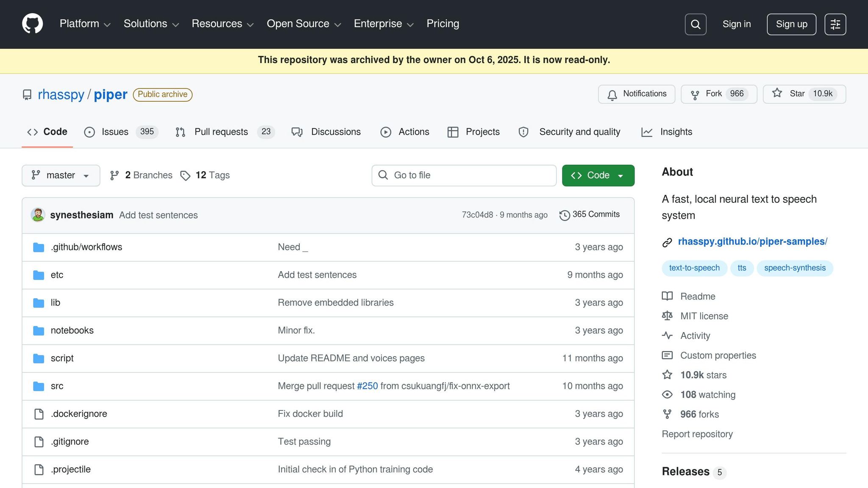Go to the Discussions tab
This screenshot has width=868, height=488.
point(326,132)
